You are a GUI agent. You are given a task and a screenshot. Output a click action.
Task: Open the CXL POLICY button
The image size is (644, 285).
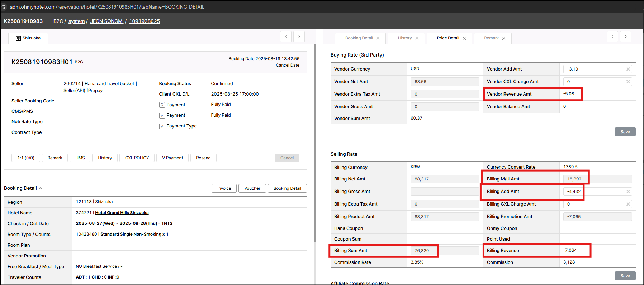click(x=137, y=158)
